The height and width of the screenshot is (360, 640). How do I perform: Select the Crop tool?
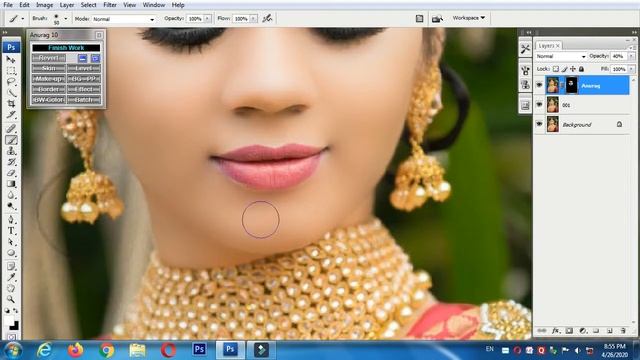(x=11, y=104)
